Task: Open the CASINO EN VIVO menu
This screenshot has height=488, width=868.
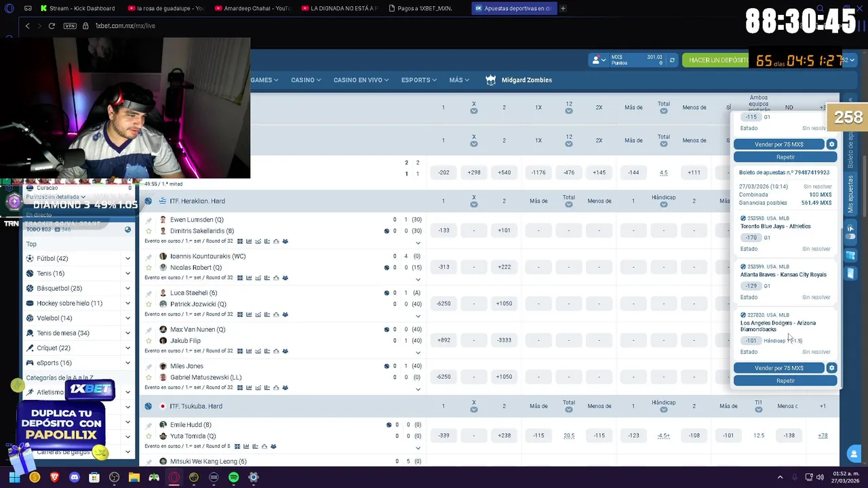Action: coord(361,80)
